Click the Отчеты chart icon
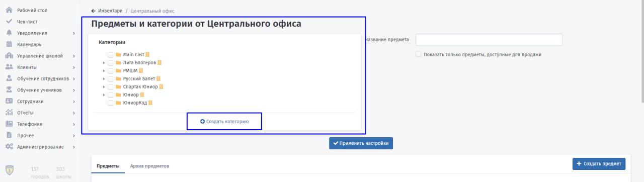 pos(9,113)
